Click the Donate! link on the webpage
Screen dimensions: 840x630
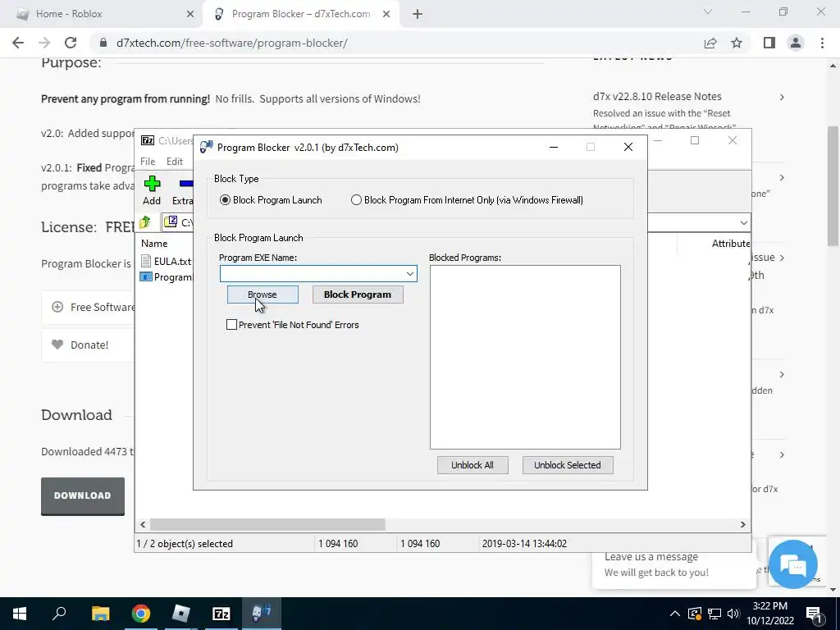click(x=89, y=345)
